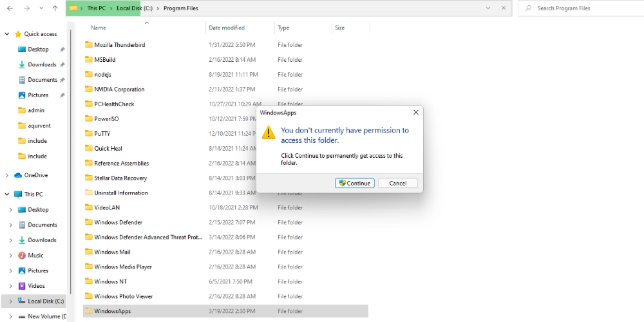Click the navigation pane scrollbar
644x322 pixels.
[x=71, y=161]
